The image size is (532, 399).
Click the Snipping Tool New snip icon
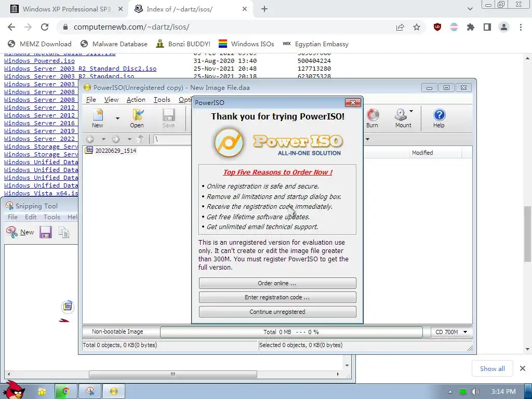click(12, 232)
